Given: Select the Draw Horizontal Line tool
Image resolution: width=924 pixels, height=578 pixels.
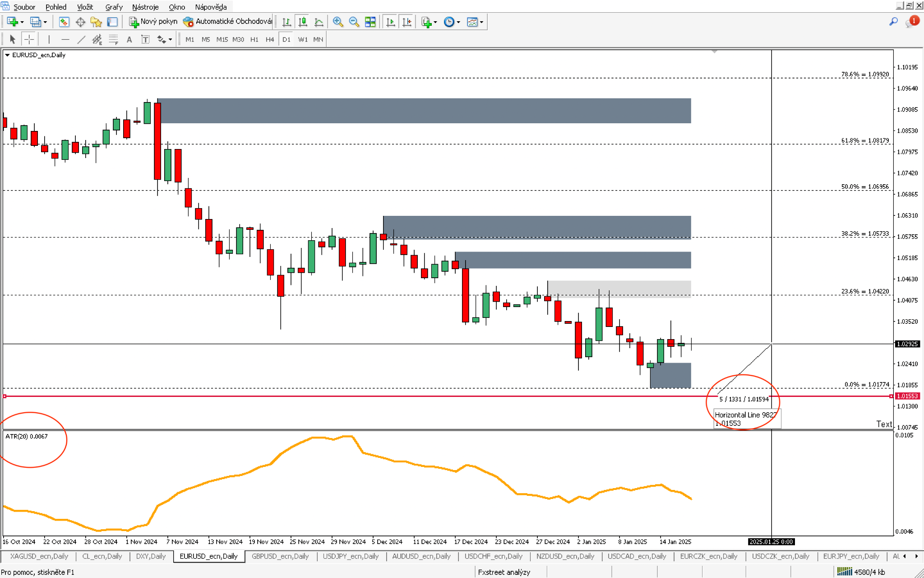Looking at the screenshot, I should [65, 39].
